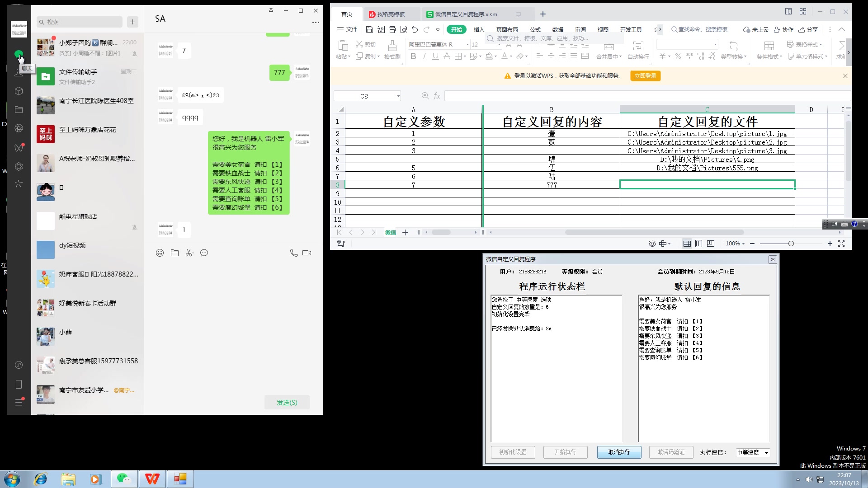Open font size dropdown showing 12
The height and width of the screenshot is (488, 868).
[499, 44]
